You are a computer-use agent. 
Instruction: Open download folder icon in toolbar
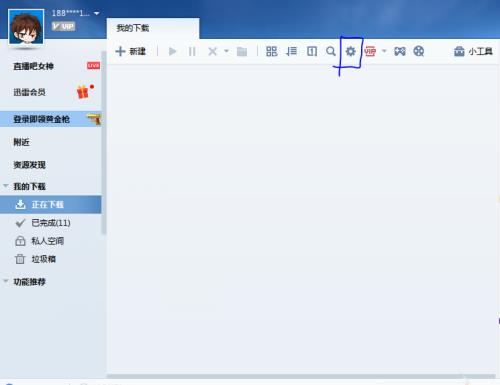(x=242, y=51)
